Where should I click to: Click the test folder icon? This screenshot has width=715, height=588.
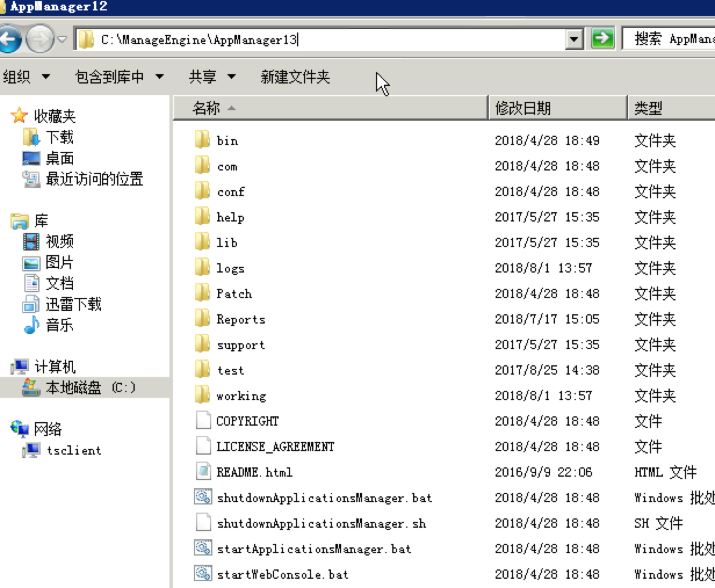[203, 369]
